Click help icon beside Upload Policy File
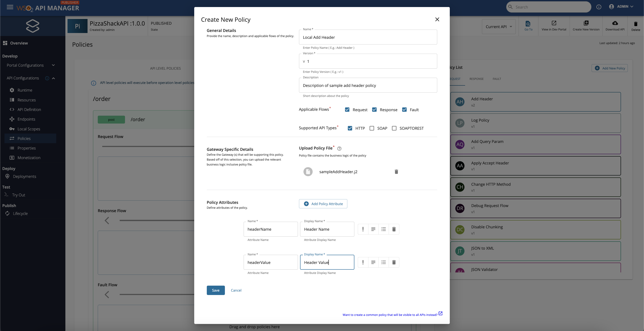The width and height of the screenshot is (644, 331). click(x=339, y=148)
